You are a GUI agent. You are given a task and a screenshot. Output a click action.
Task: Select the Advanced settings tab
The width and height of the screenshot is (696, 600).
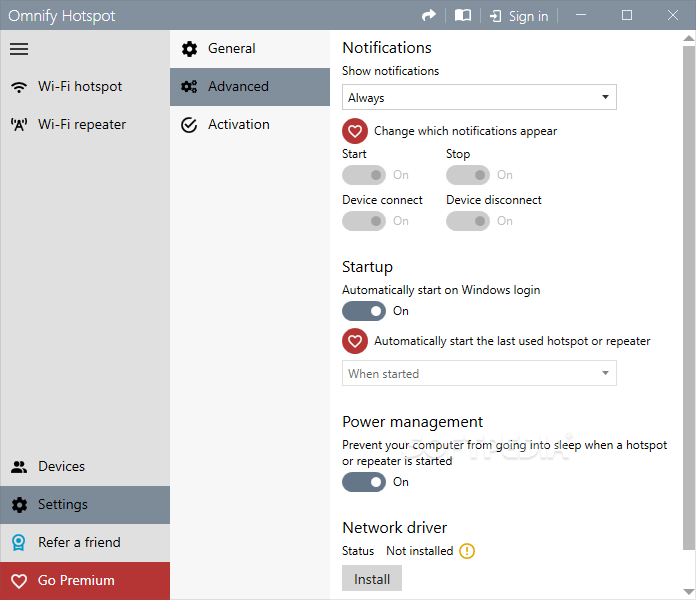coord(250,87)
